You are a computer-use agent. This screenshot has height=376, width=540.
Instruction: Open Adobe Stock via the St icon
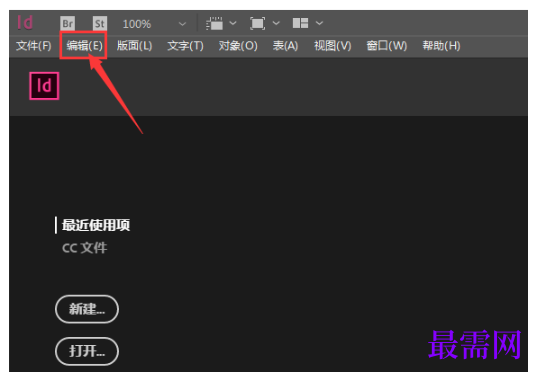point(100,23)
